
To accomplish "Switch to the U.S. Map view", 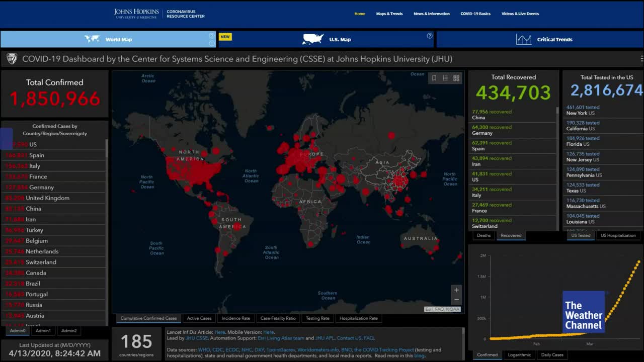I will [326, 39].
